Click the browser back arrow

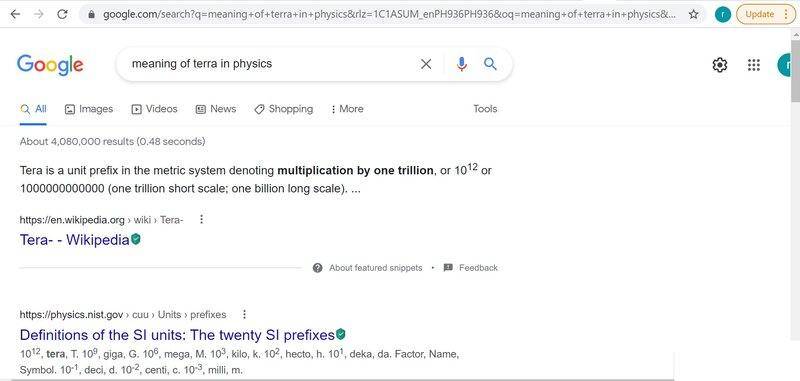click(15, 14)
